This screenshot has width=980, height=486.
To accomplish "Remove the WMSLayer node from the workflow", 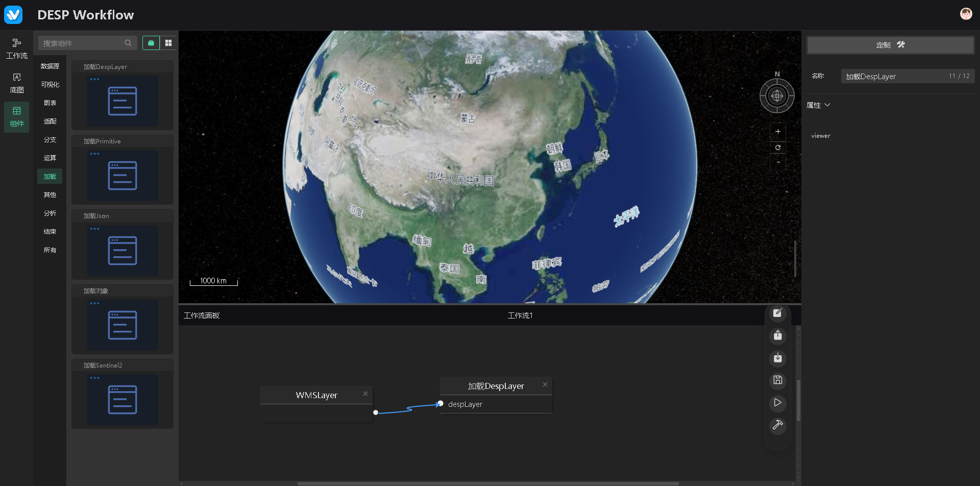I will pyautogui.click(x=365, y=394).
